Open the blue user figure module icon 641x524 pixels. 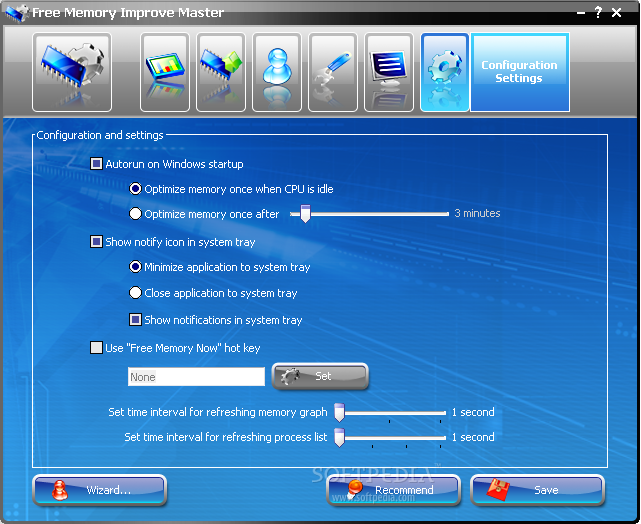[x=277, y=72]
